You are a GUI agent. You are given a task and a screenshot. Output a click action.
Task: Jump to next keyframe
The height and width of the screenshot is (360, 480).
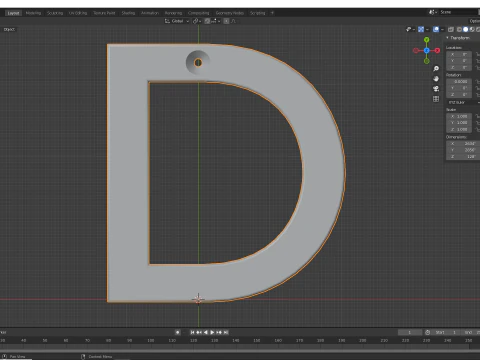coord(219,332)
